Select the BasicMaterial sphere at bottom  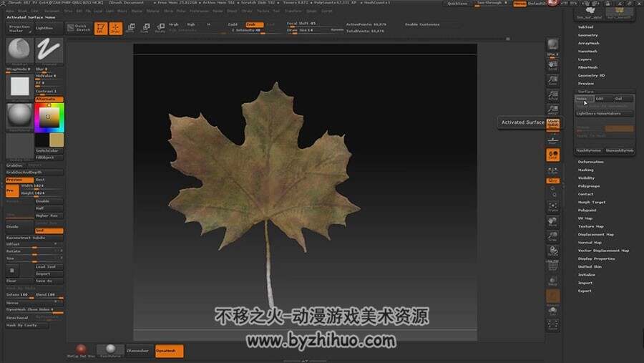coord(110,351)
